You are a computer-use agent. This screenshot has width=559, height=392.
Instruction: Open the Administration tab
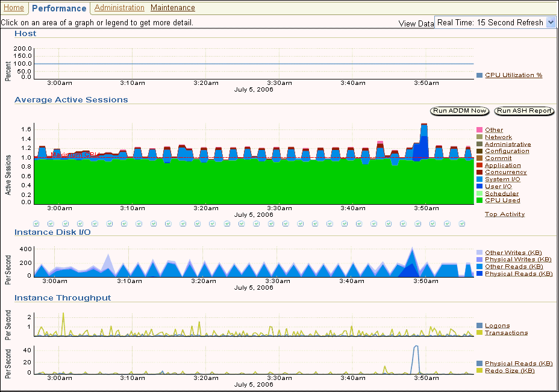(x=119, y=8)
